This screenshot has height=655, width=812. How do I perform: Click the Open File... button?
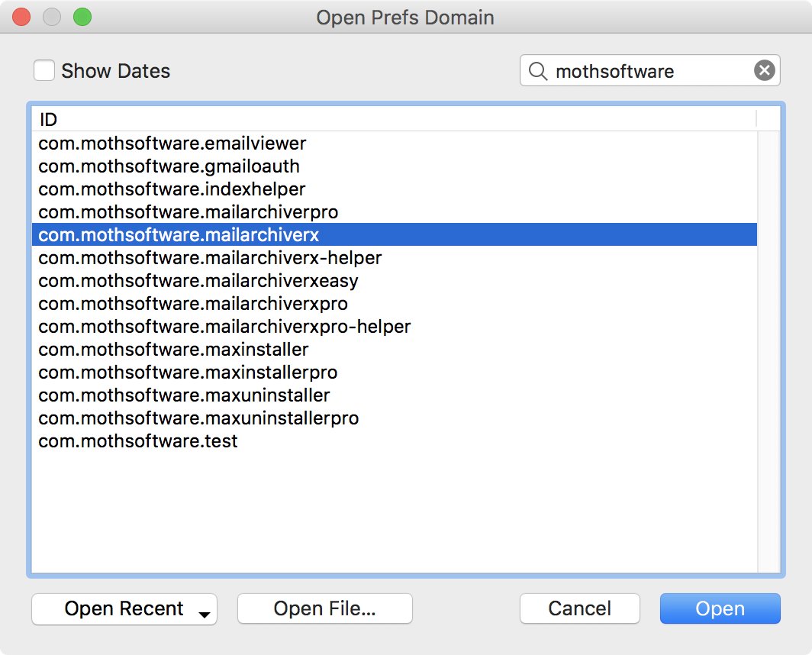tap(324, 609)
